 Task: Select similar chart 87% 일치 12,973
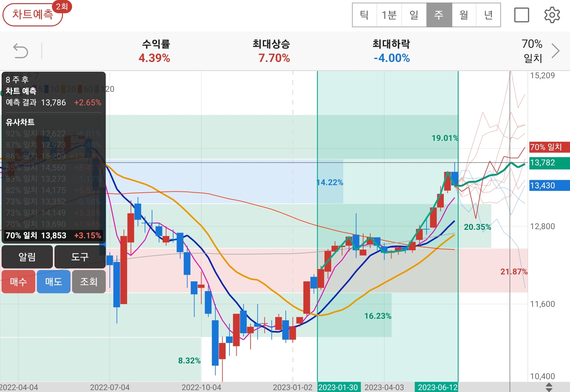tap(54, 145)
